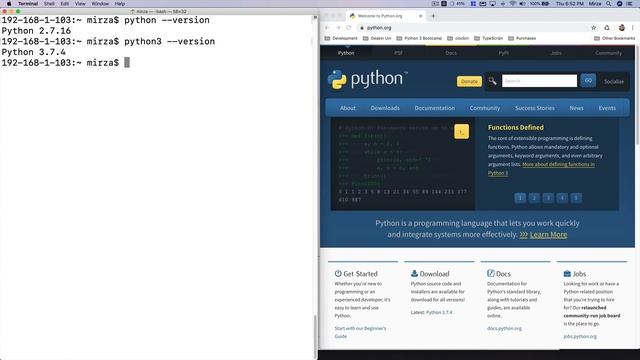Open the Notification Center list icon

click(x=629, y=4)
